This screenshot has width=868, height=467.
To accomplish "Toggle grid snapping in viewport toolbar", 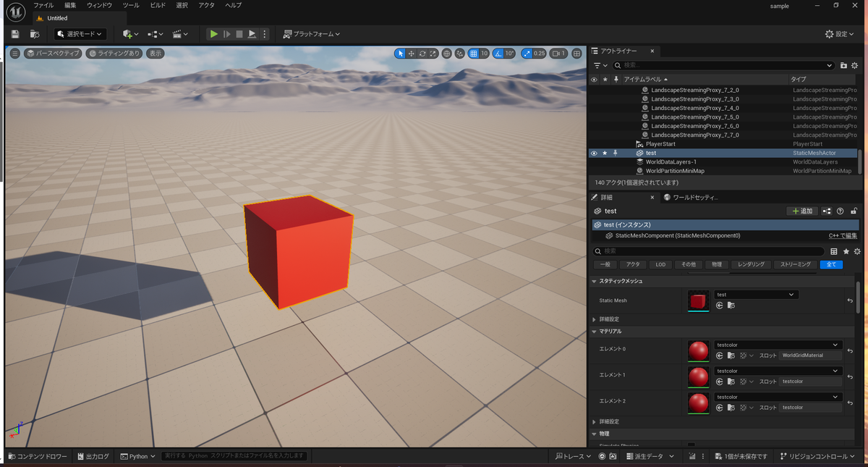I will pyautogui.click(x=473, y=54).
